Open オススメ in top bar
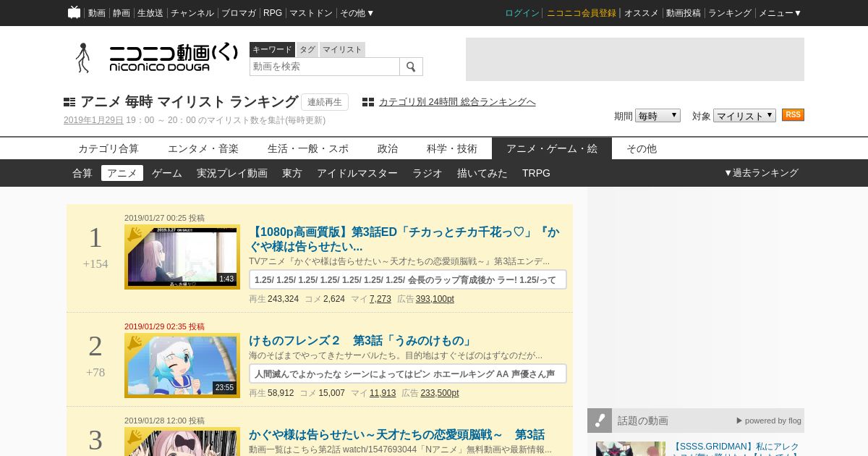Viewport: 868px width, 456px height. coord(642,13)
